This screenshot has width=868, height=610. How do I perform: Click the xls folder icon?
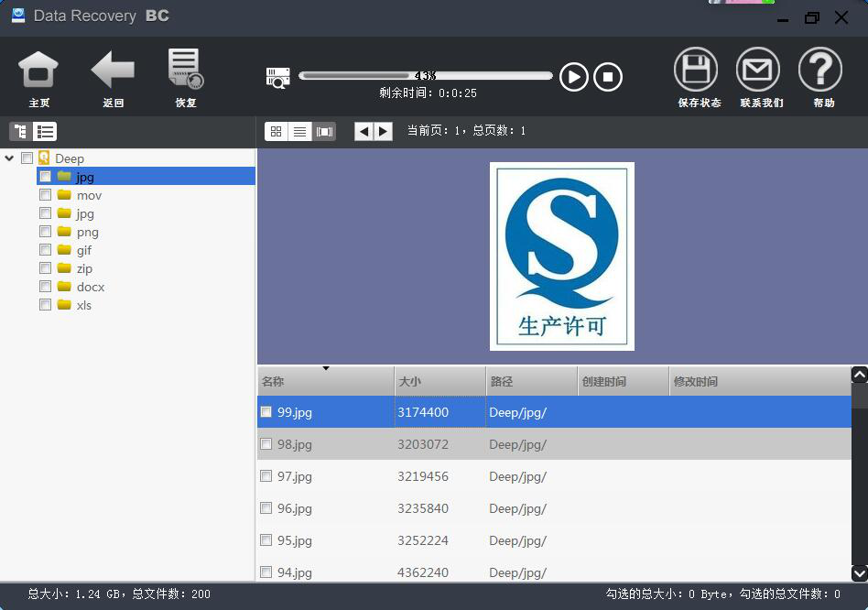64,304
